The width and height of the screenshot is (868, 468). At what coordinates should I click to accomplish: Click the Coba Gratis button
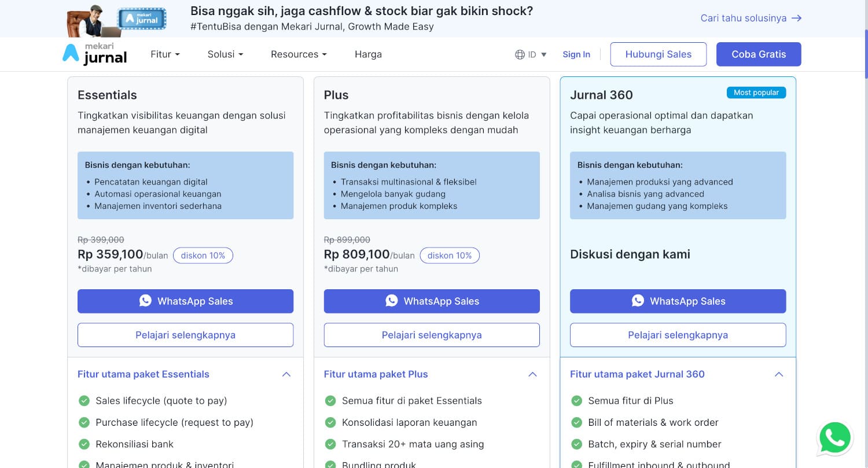click(759, 54)
